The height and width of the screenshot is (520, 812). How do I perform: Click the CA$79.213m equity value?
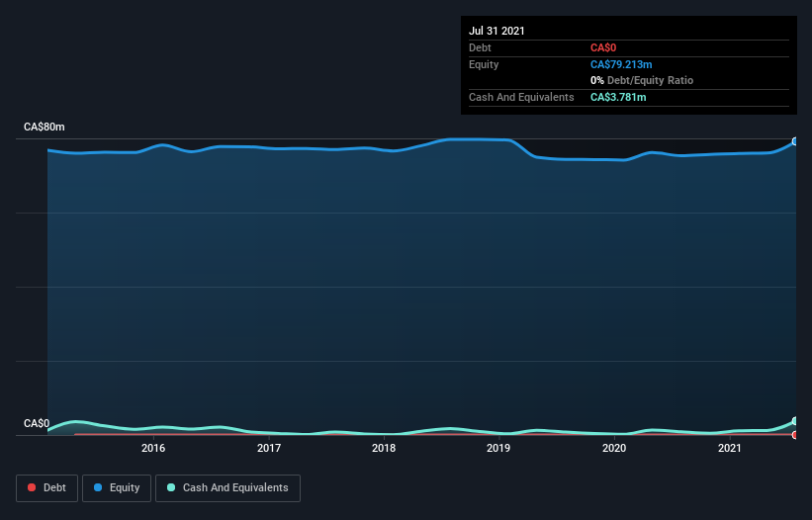(621, 64)
